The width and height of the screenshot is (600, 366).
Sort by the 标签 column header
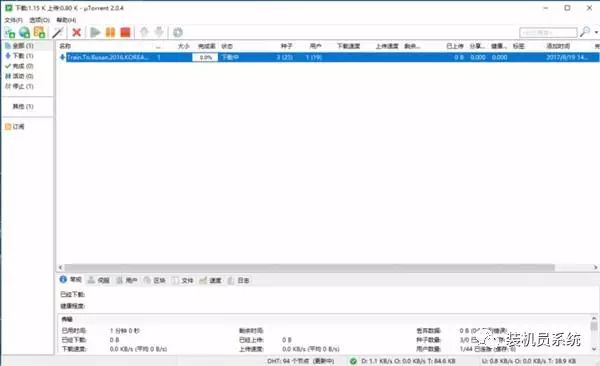coord(518,46)
